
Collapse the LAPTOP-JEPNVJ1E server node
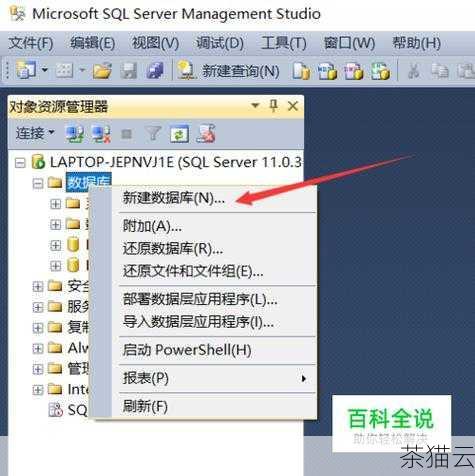pyautogui.click(x=20, y=163)
